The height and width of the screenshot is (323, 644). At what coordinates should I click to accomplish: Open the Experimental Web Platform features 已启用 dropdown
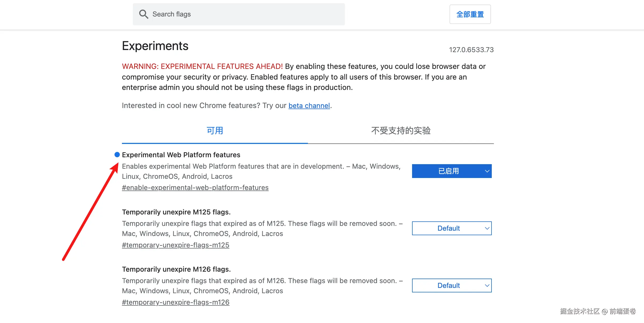(x=448, y=171)
